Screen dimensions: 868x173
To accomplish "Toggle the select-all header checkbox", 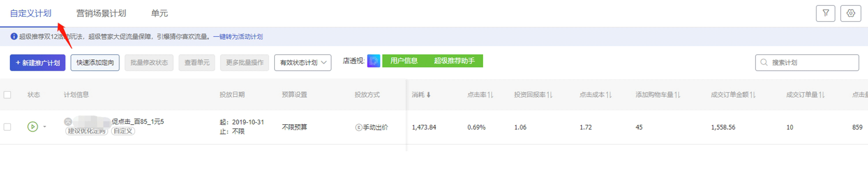I will (7, 95).
